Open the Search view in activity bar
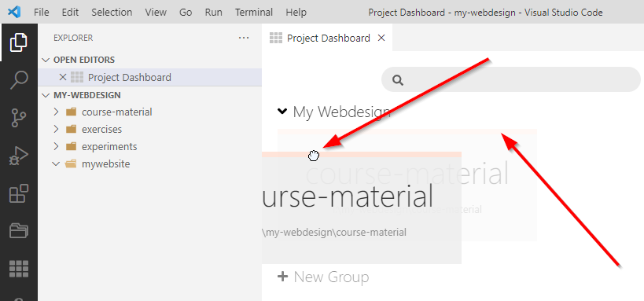The image size is (644, 301). pos(19,79)
